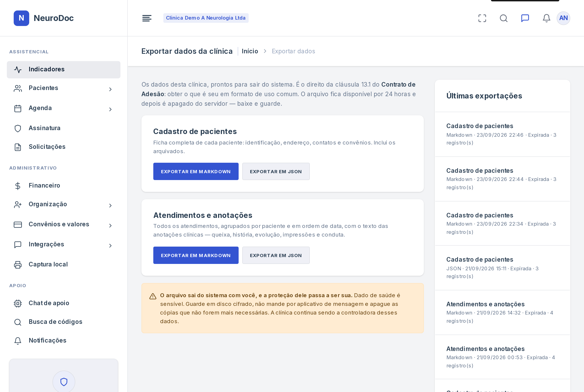The image size is (584, 392).
Task: Click the Chat de apoio chip icon
Action: (x=18, y=303)
